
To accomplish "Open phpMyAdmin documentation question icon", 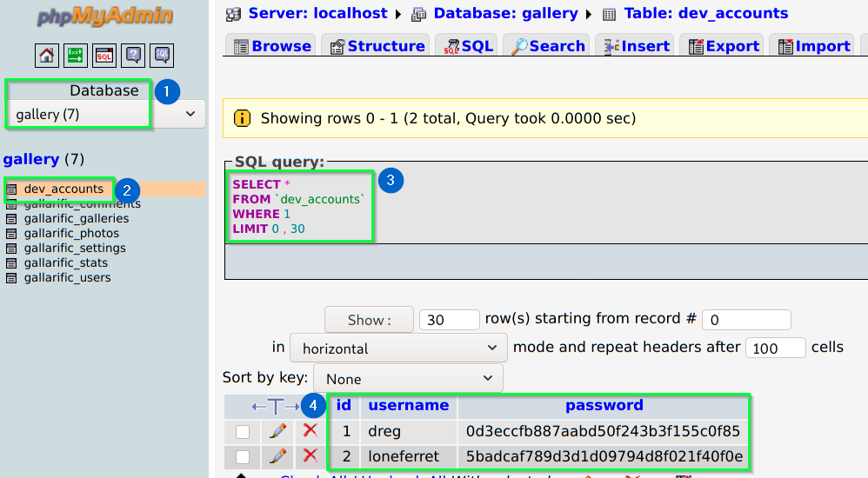I will [x=133, y=56].
